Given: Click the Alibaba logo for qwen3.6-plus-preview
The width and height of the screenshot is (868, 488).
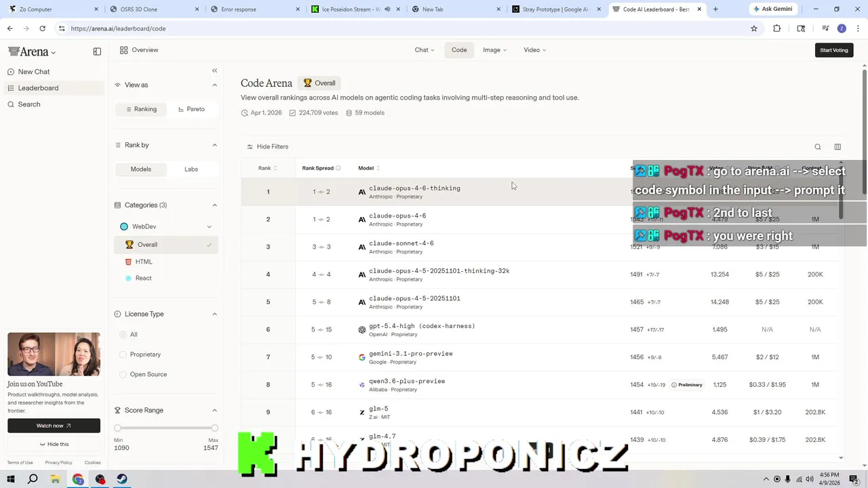Looking at the screenshot, I should pos(362,385).
